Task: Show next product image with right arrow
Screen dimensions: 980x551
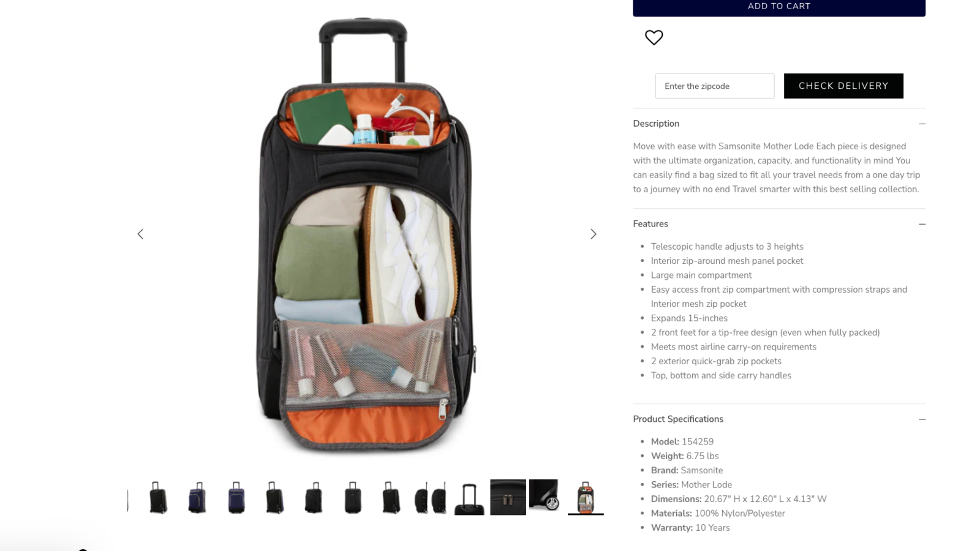Action: click(593, 234)
